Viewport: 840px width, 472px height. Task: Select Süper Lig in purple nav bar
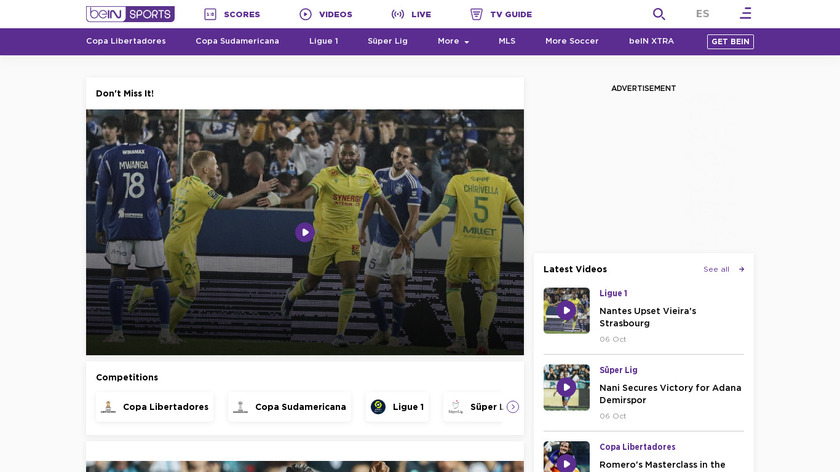tap(387, 41)
